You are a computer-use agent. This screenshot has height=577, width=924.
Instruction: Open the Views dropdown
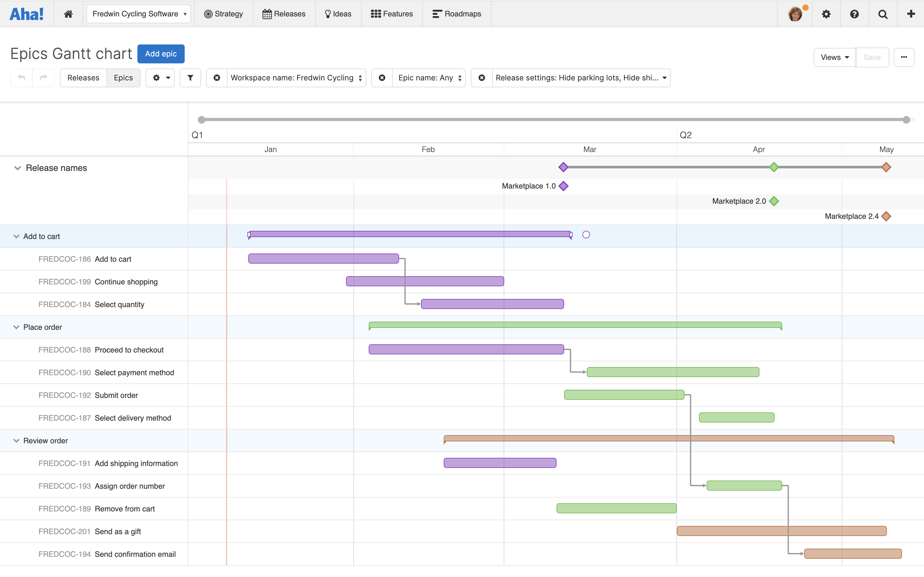click(x=834, y=57)
